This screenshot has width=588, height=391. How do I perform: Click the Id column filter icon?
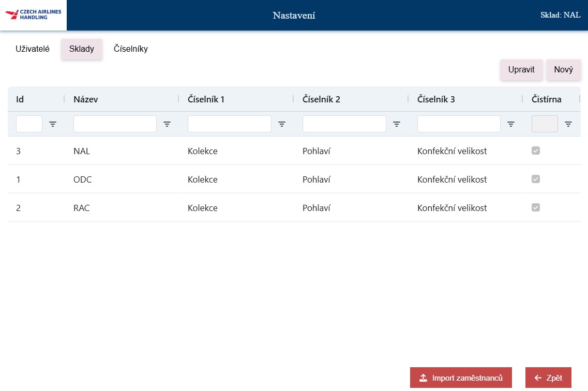(53, 124)
